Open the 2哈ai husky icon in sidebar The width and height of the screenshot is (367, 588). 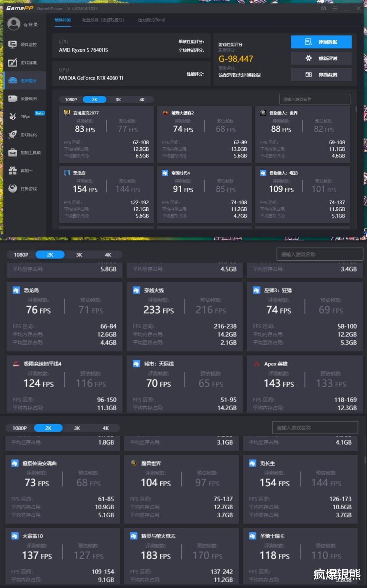(x=13, y=116)
